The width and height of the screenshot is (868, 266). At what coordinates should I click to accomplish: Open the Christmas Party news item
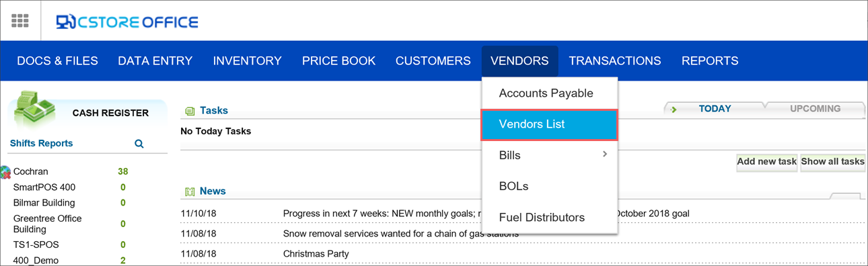coord(316,254)
